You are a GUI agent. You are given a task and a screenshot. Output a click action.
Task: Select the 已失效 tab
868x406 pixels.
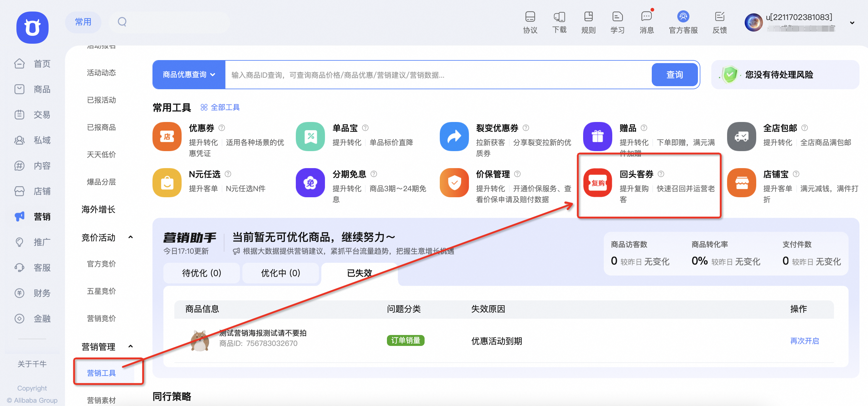click(359, 273)
